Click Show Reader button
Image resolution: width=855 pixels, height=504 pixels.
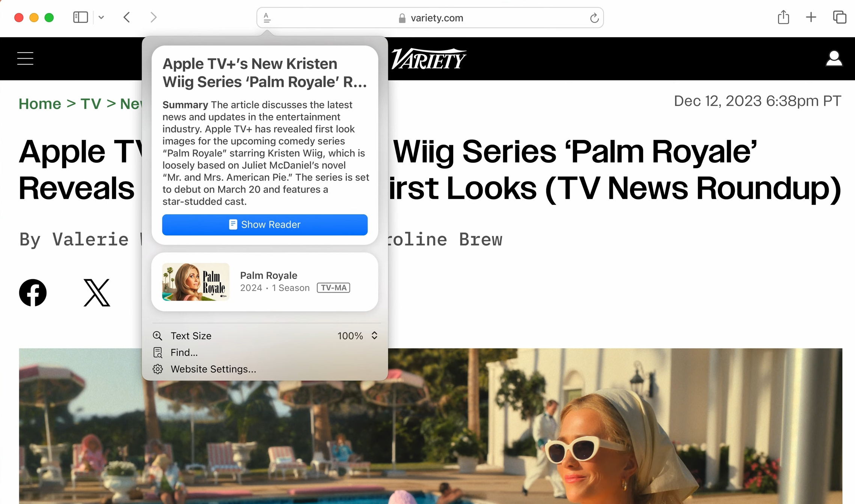click(265, 224)
